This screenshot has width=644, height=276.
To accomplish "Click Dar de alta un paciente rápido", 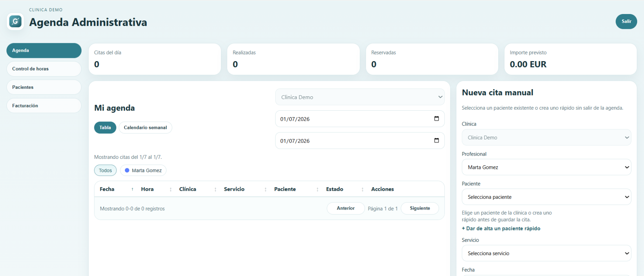I will pyautogui.click(x=501, y=229).
